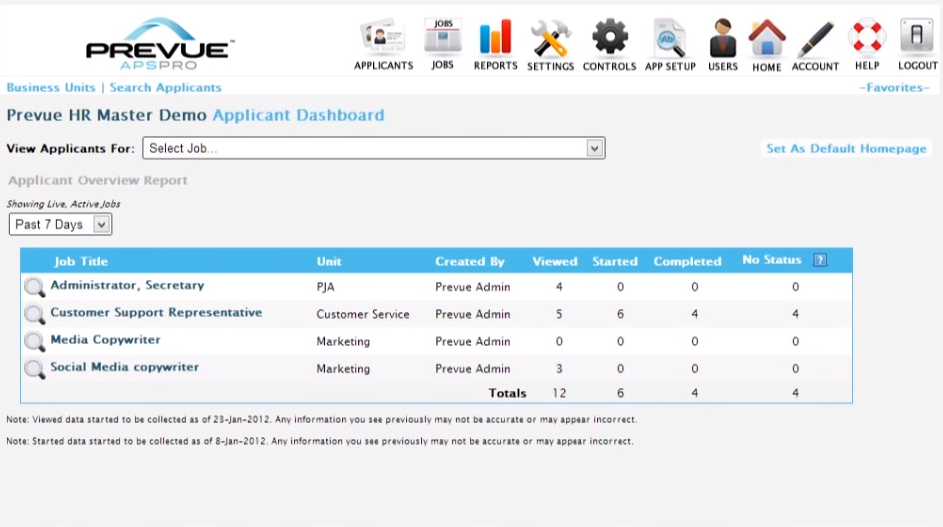The width and height of the screenshot is (943, 527).
Task: Click the Prevue APS Pro logo
Action: 160,45
